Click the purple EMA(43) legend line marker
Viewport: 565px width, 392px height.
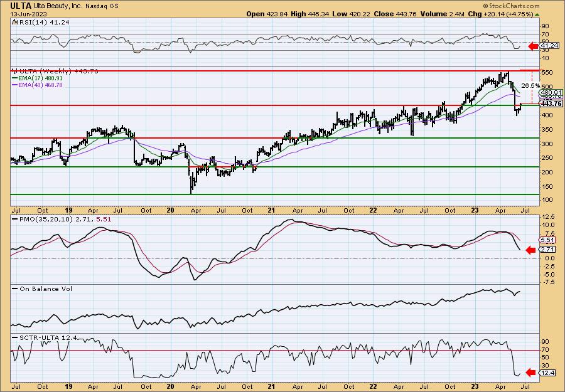15,85
